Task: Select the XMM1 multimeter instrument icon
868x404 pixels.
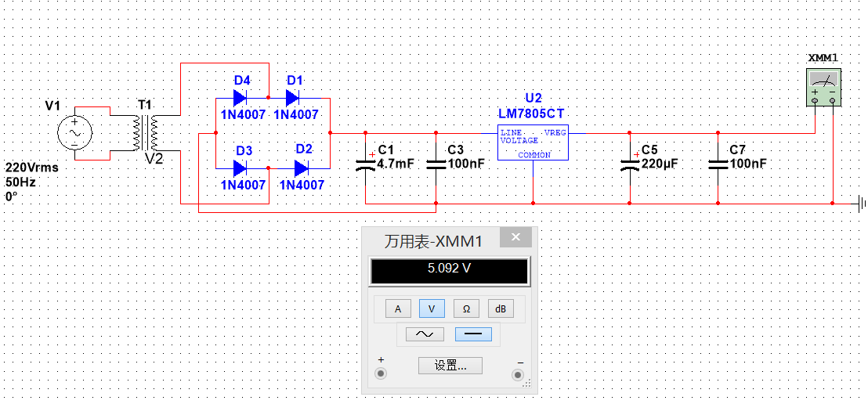Action: click(x=823, y=88)
